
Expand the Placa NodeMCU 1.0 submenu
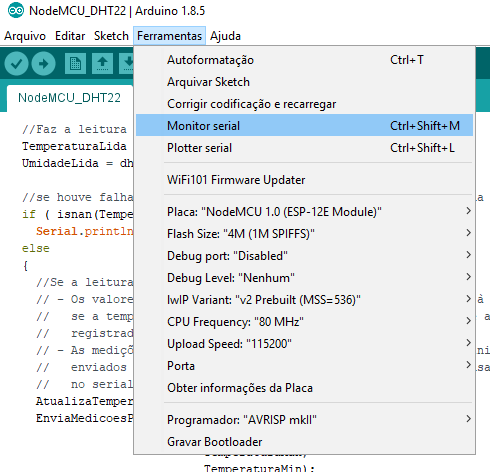click(x=304, y=212)
